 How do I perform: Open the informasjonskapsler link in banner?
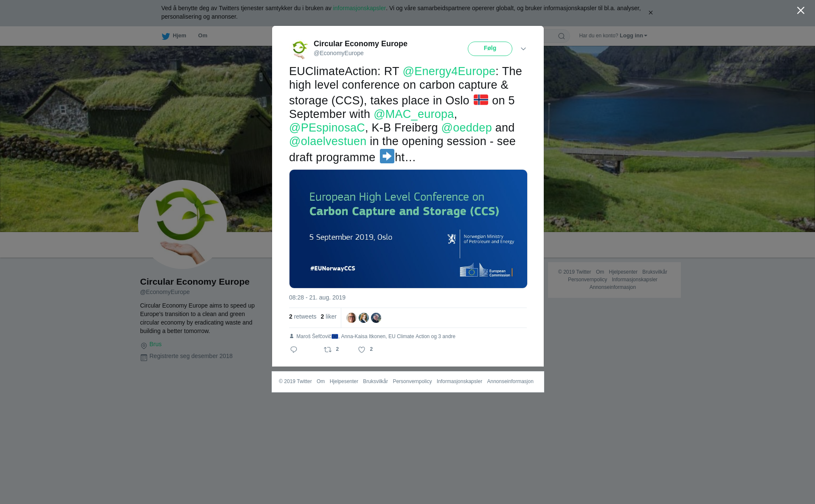[x=359, y=8]
